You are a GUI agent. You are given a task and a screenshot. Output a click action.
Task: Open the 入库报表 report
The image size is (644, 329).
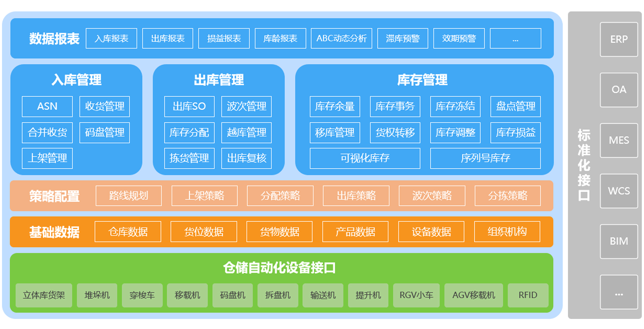coord(111,38)
